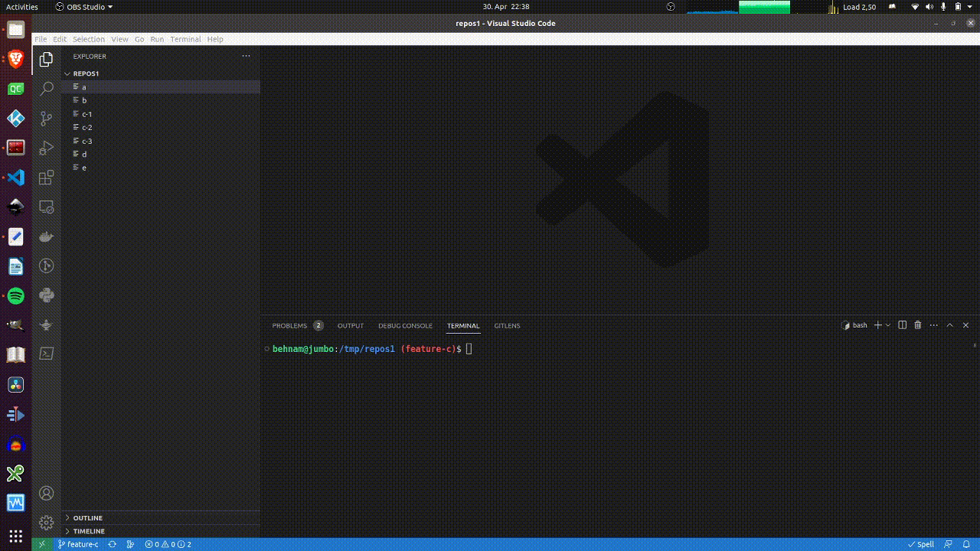Viewport: 980px width, 551px height.
Task: Toggle maximized terminal panel size
Action: click(x=950, y=325)
